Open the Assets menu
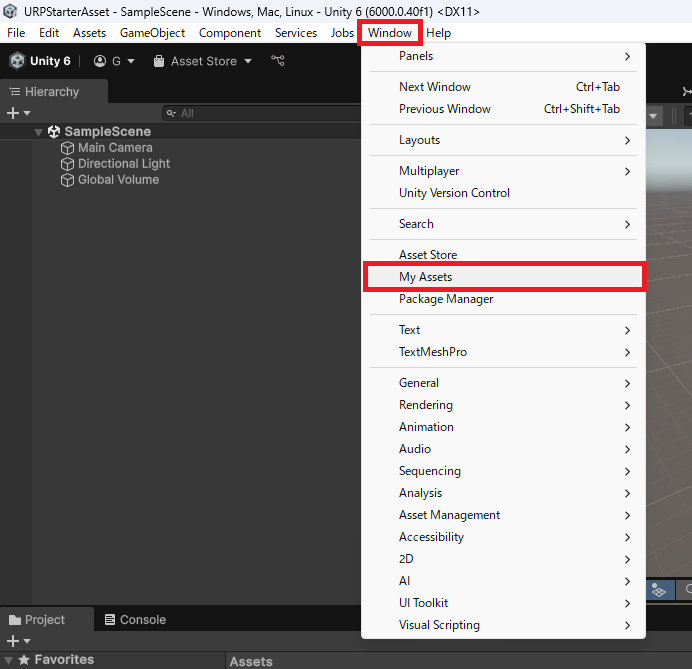The image size is (692, 669). (90, 33)
